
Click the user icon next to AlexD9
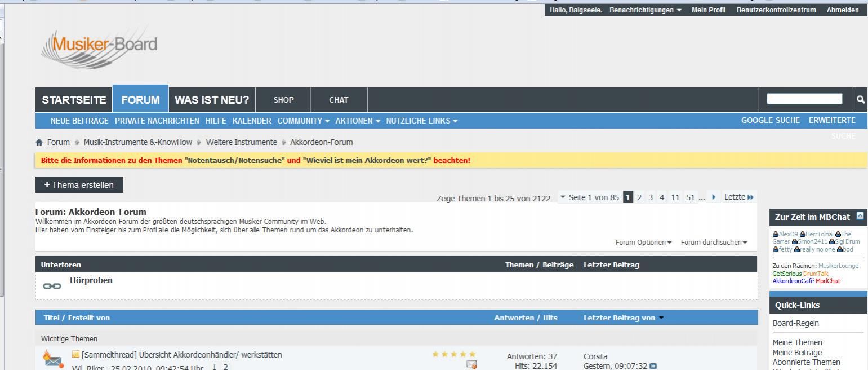(776, 234)
